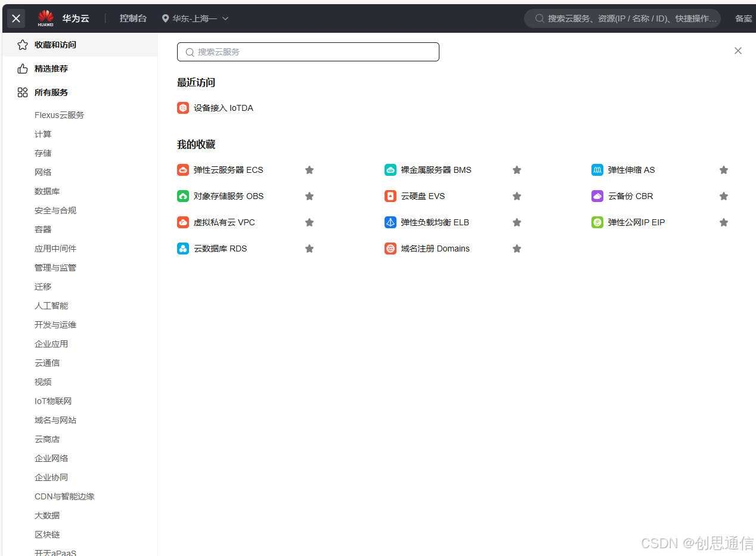
Task: Open the 备案 link in top bar
Action: (743, 18)
